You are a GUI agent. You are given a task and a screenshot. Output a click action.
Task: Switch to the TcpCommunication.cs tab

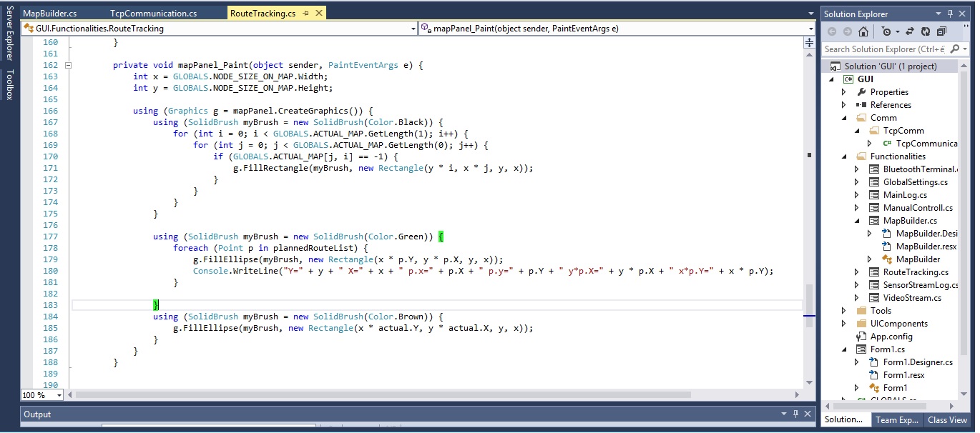click(153, 14)
